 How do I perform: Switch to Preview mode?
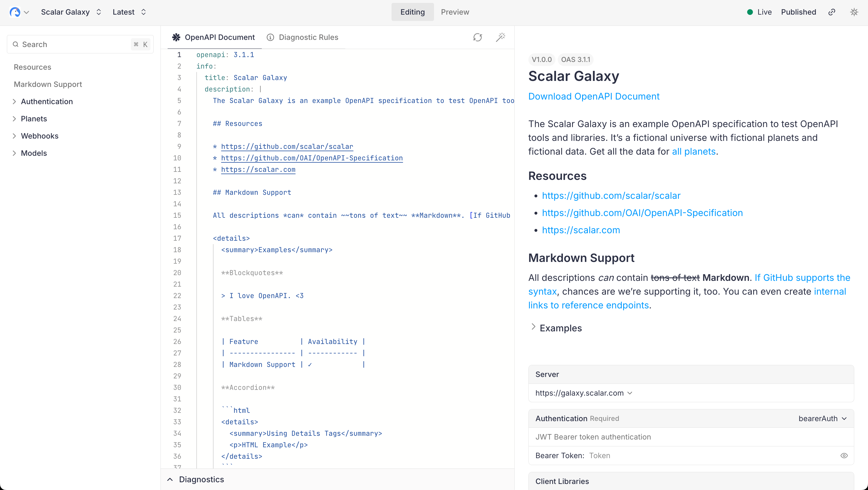[x=455, y=12]
